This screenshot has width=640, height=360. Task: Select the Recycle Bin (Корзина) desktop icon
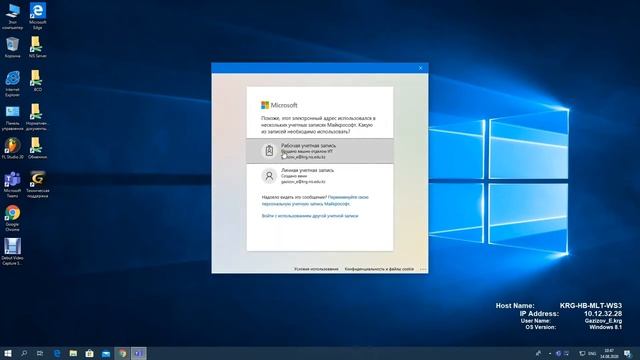point(12,47)
